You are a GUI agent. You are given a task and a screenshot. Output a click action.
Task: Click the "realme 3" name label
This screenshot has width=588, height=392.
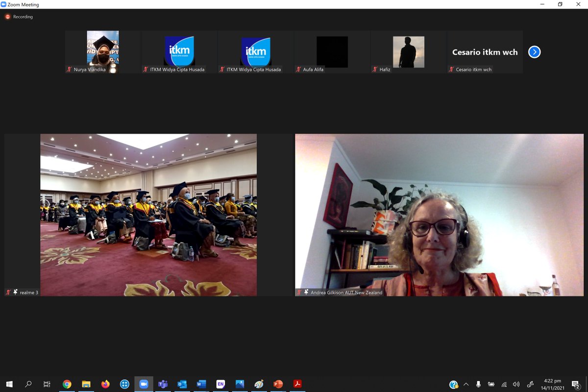(x=29, y=293)
